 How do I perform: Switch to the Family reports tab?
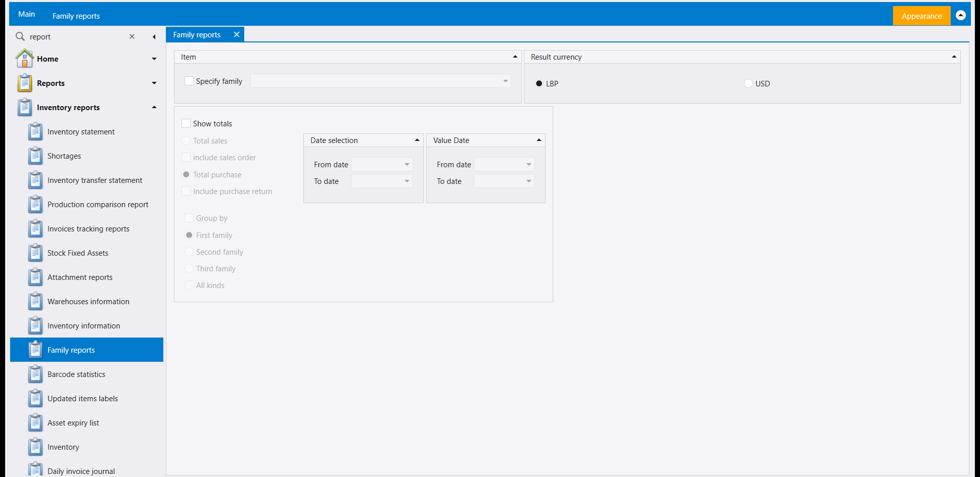point(197,34)
